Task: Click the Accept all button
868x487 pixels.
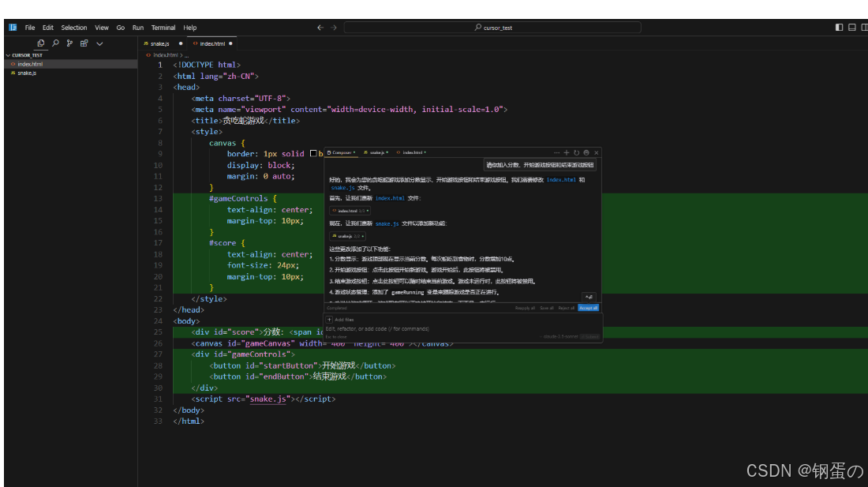Action: (588, 308)
